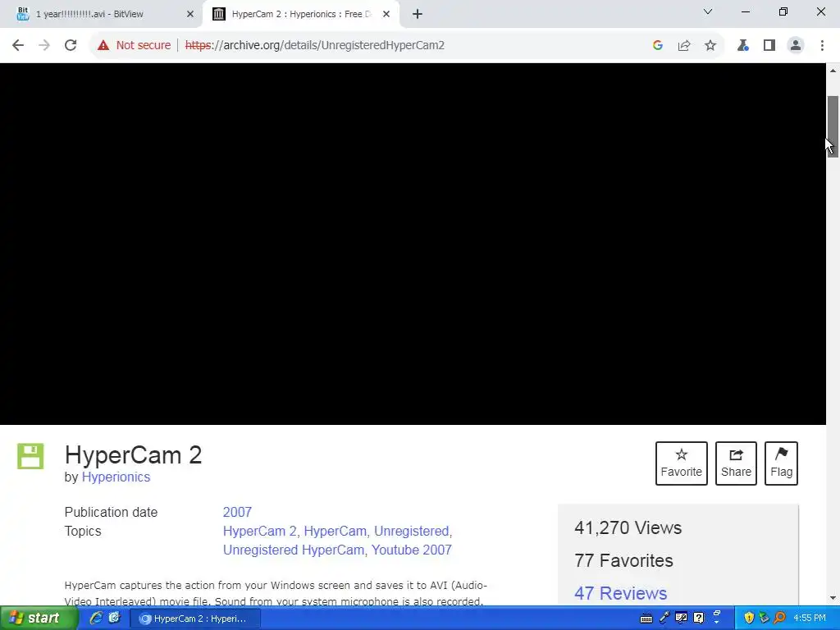Close the BitView tab

coord(190,14)
